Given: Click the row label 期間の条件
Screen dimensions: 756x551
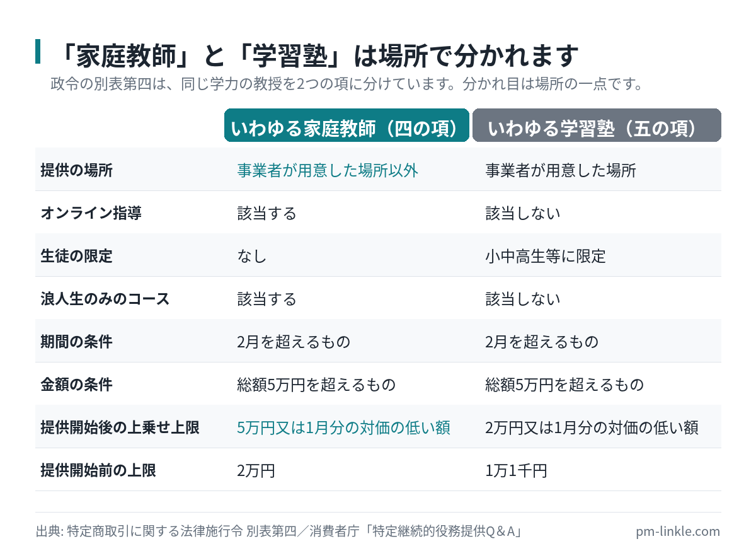Looking at the screenshot, I should coord(76,341).
